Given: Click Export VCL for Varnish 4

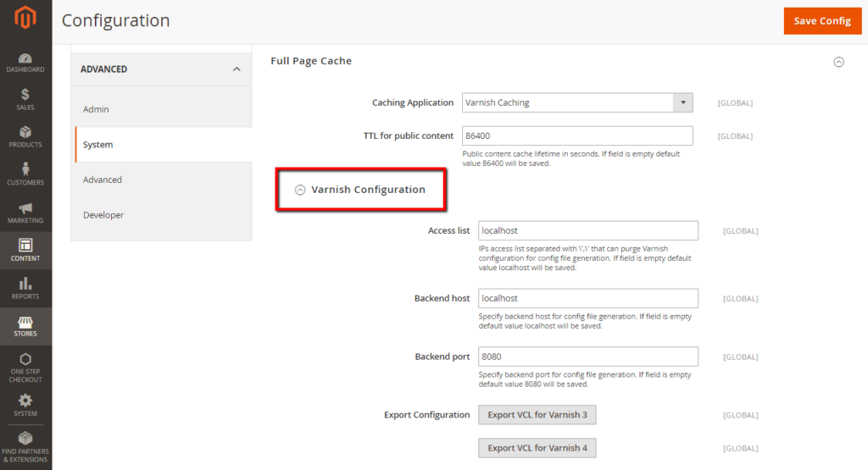Looking at the screenshot, I should (x=537, y=448).
